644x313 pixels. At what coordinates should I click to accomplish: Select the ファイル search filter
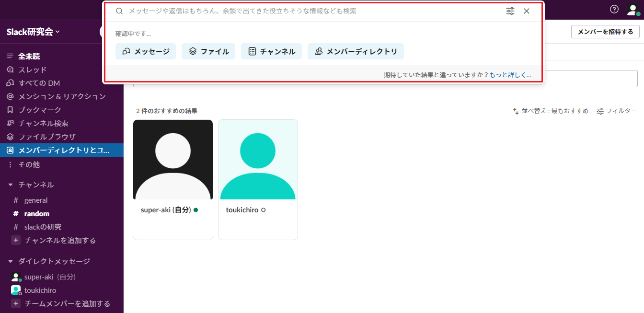(x=208, y=51)
